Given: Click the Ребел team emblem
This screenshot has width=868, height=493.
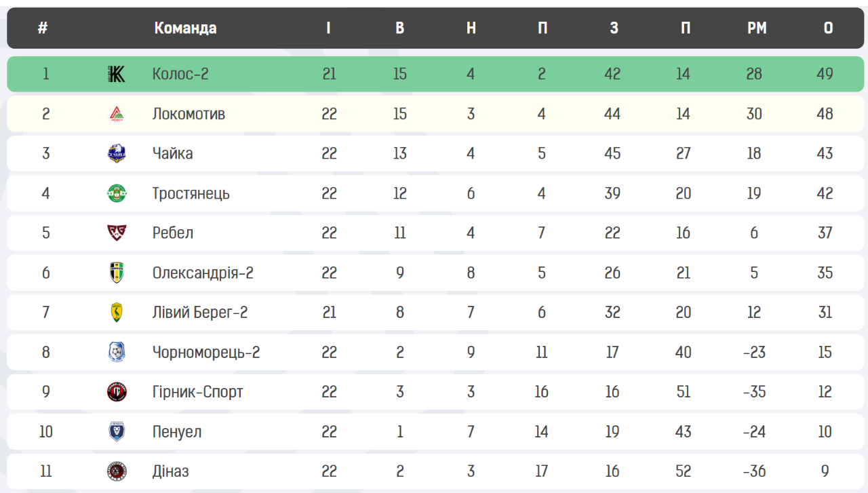Looking at the screenshot, I should coord(117,233).
